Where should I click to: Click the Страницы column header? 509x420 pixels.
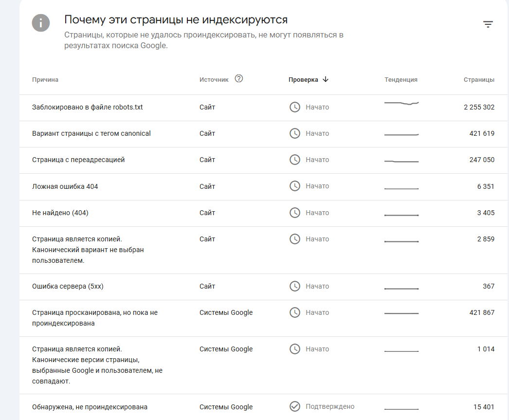479,80
